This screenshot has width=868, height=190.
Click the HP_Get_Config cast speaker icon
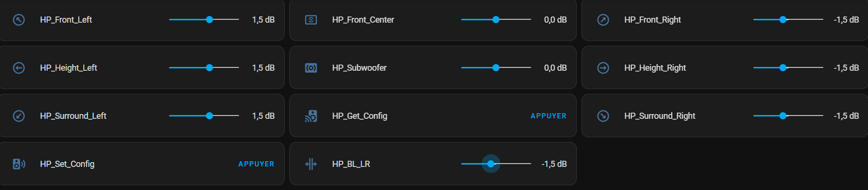[311, 116]
